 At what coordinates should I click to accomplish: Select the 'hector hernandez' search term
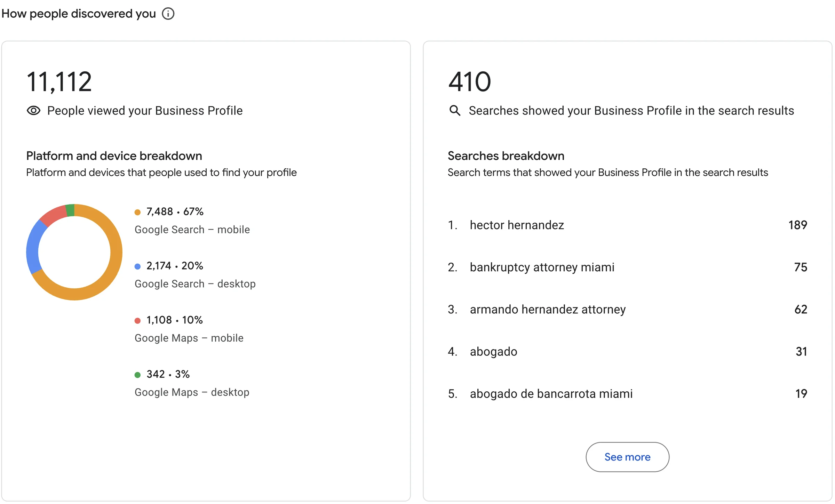point(517,225)
